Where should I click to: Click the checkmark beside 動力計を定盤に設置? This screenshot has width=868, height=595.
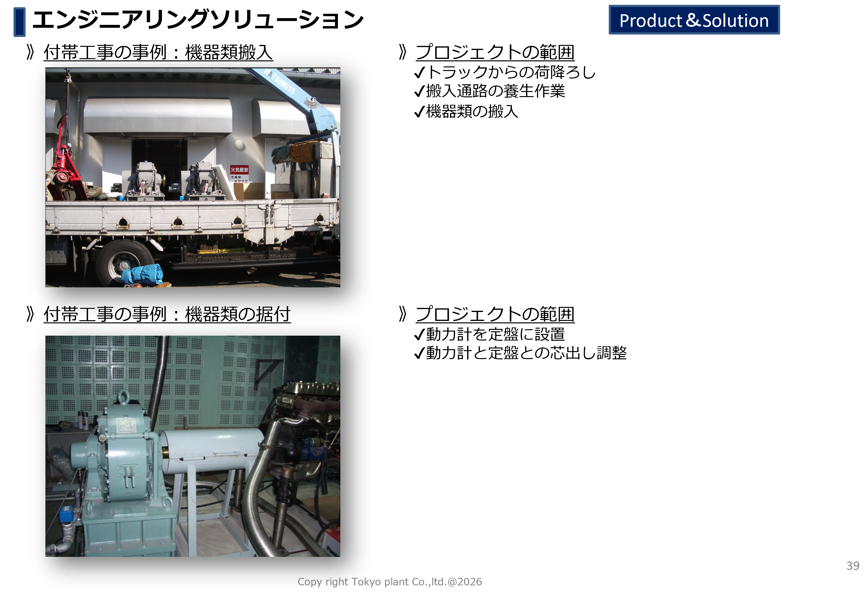(420, 334)
